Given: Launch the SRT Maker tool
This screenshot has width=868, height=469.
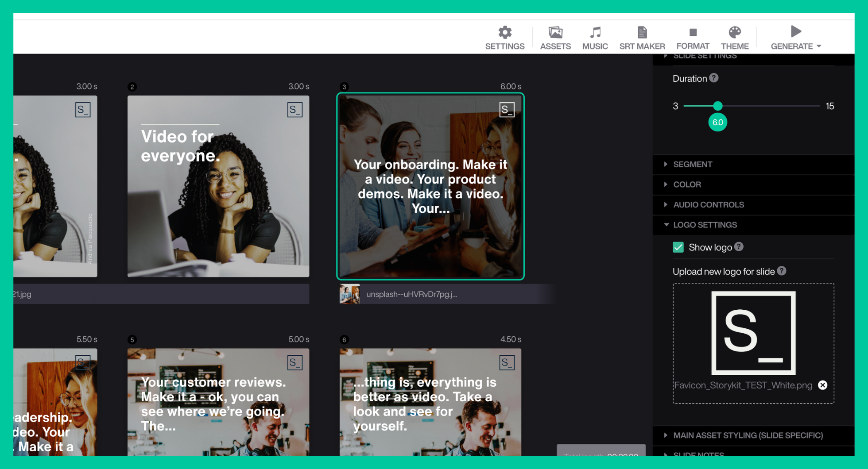Looking at the screenshot, I should pos(642,37).
